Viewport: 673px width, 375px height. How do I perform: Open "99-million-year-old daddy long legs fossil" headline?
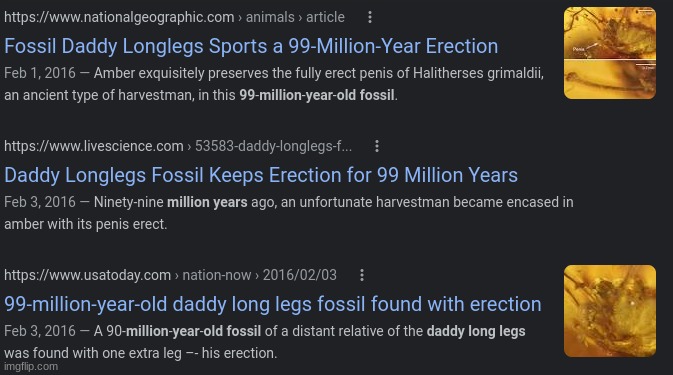273,304
